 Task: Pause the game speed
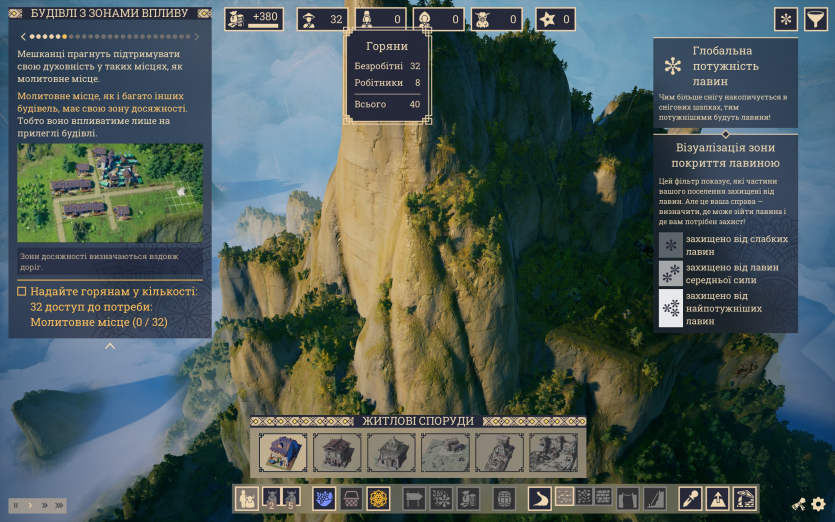point(16,506)
